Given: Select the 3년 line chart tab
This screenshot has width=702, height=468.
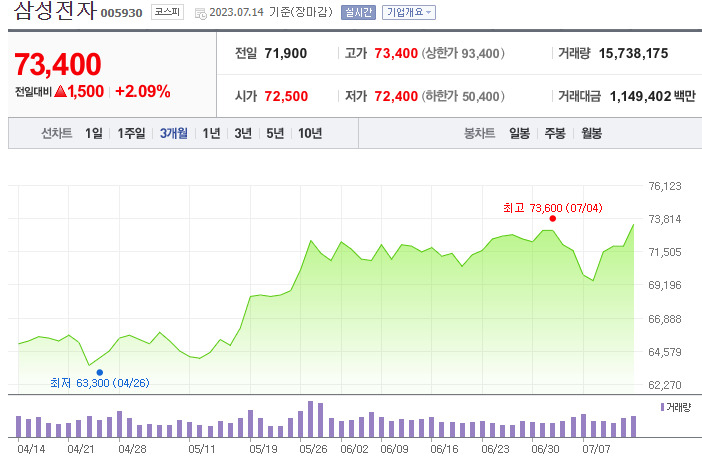Looking at the screenshot, I should (x=243, y=133).
